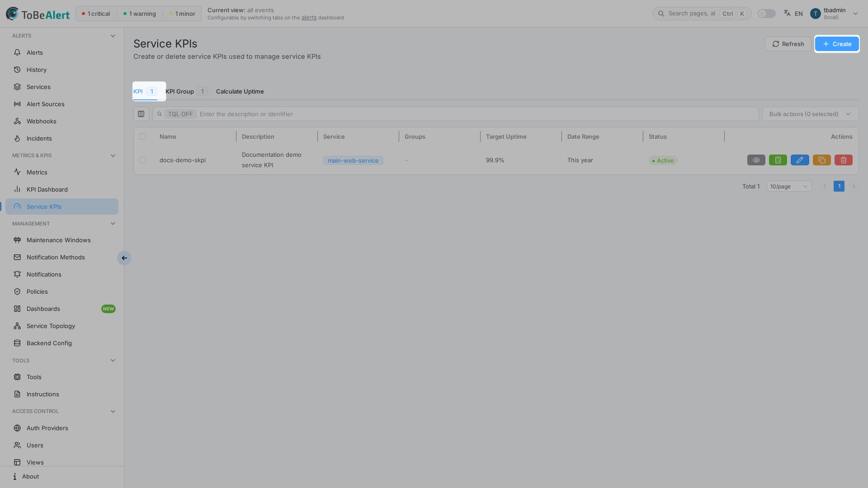The height and width of the screenshot is (488, 868).
Task: Switch to the Calculate Uptime tab
Action: pyautogui.click(x=240, y=91)
